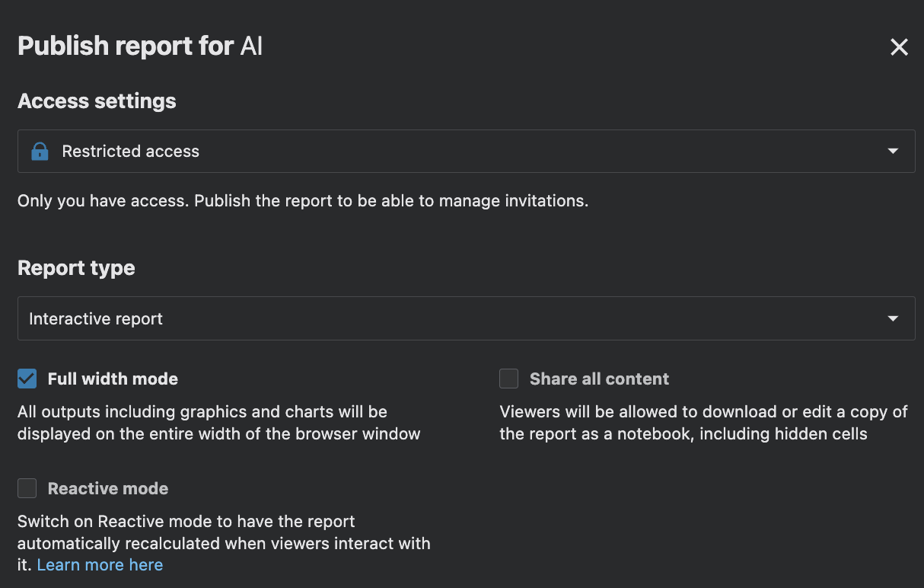Screen dimensions: 924x588
Task: Expand the access settings selector
Action: pos(457,151)
